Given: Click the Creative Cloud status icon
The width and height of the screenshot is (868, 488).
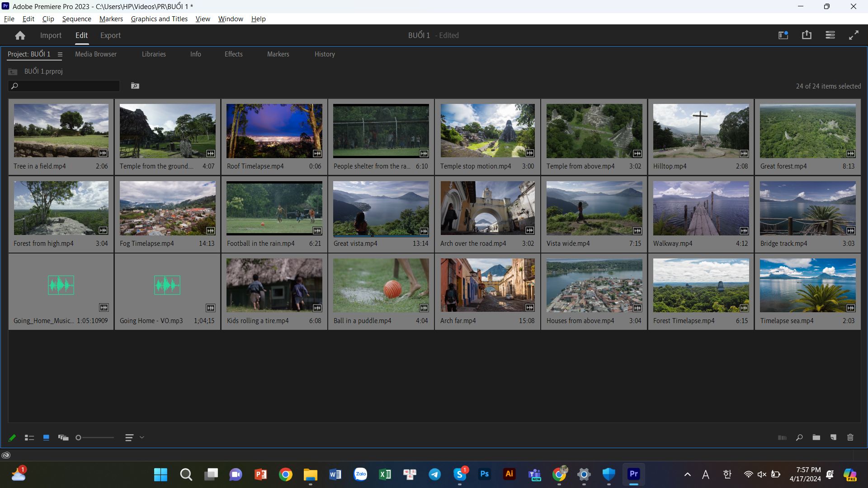Looking at the screenshot, I should pos(6,455).
